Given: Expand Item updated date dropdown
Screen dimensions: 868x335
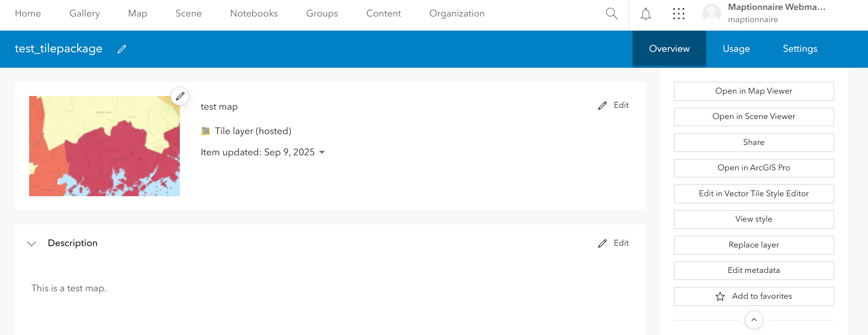Looking at the screenshot, I should (x=322, y=152).
